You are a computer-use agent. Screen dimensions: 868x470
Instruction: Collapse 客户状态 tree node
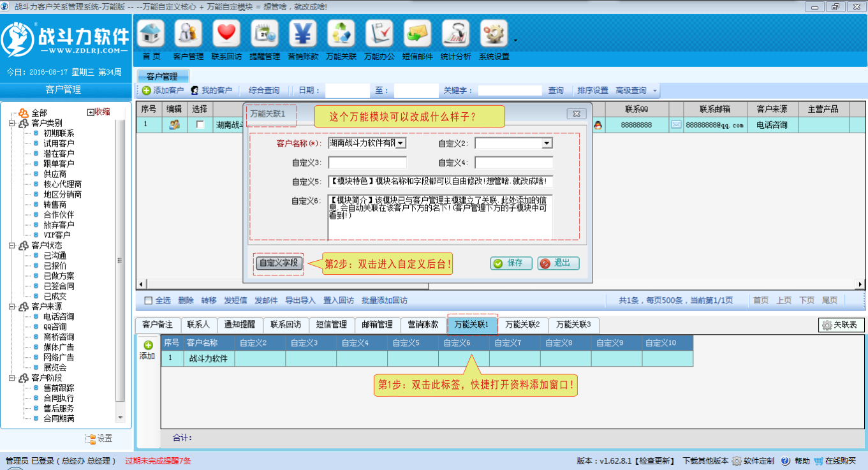(13, 246)
